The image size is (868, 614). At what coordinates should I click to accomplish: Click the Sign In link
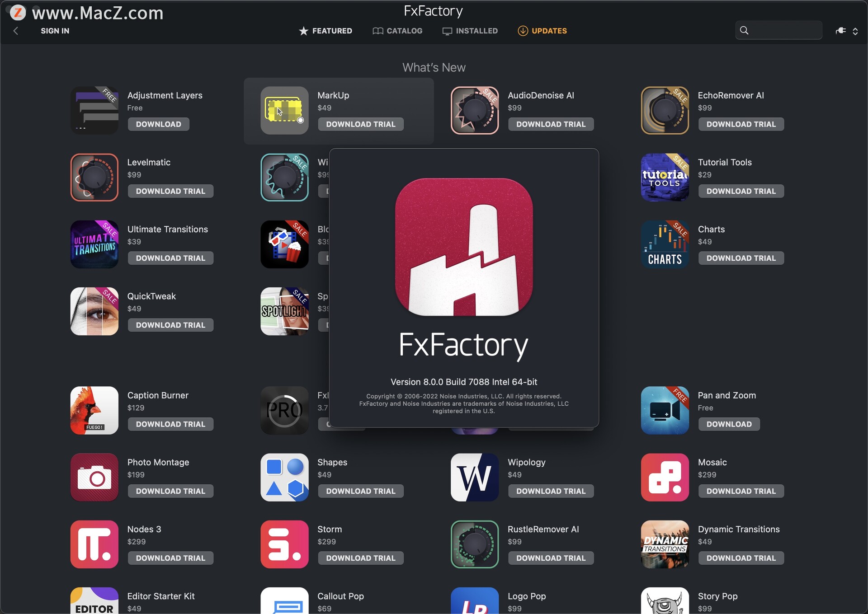tap(55, 31)
